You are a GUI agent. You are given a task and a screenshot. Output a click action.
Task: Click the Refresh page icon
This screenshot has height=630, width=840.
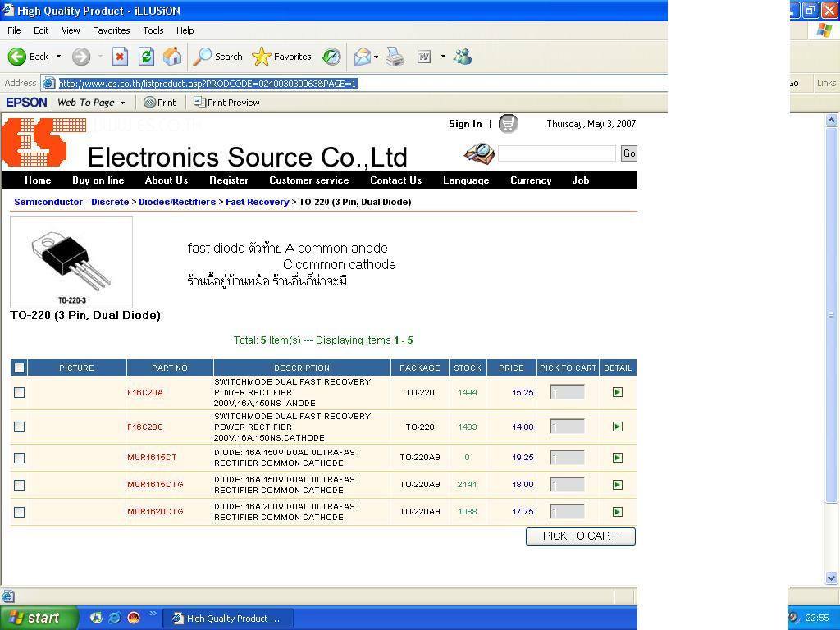click(146, 57)
